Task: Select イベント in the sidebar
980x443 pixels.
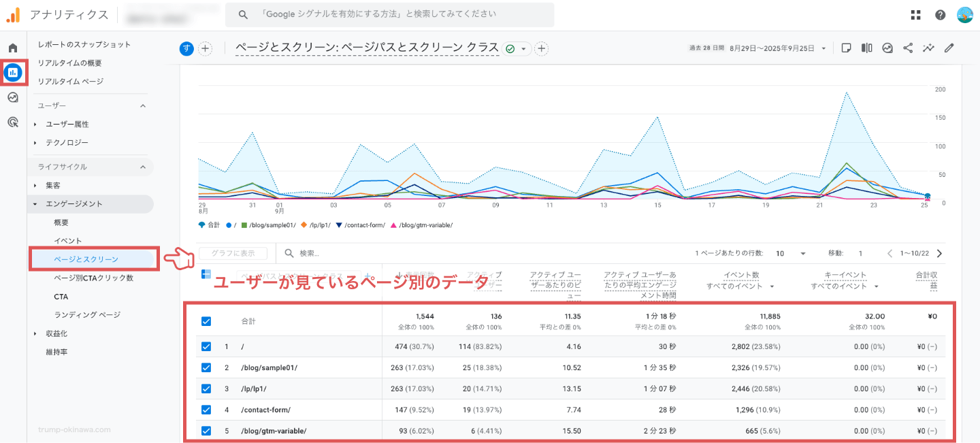Action: (68, 241)
